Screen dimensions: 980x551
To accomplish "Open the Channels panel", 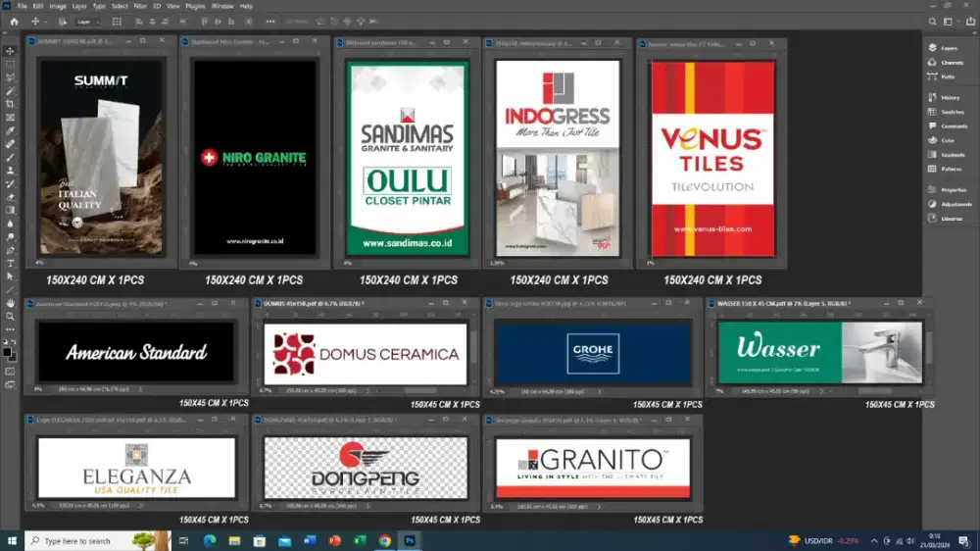I will tap(947, 63).
